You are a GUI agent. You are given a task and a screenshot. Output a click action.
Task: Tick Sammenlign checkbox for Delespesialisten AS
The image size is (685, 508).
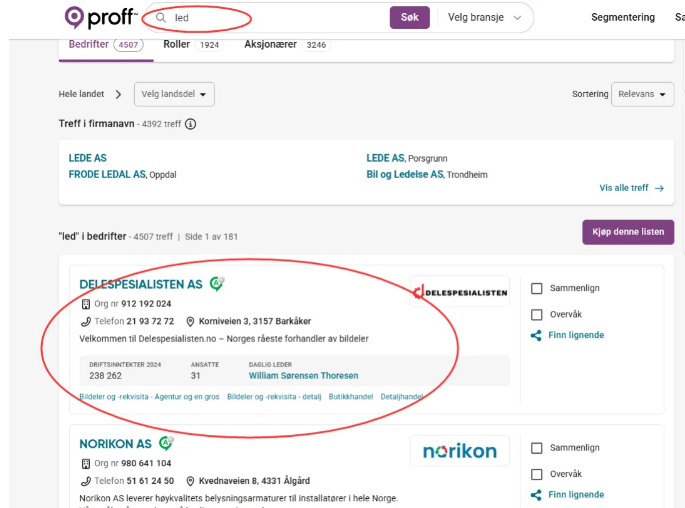point(536,288)
